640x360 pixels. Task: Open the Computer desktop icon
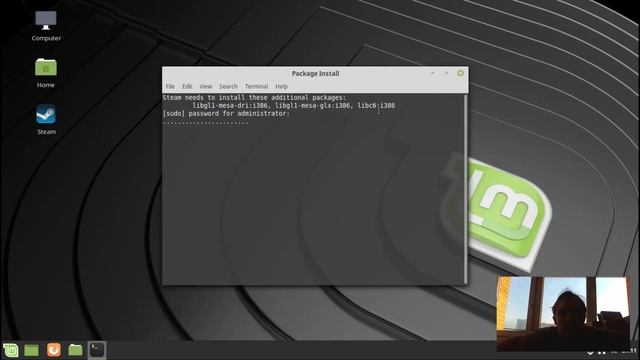[46, 26]
